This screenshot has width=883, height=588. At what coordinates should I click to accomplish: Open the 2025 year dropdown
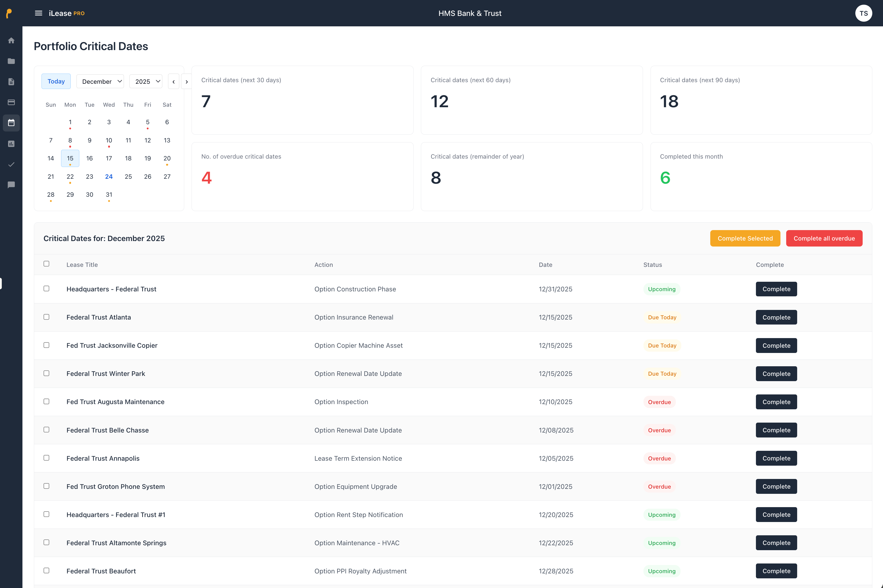click(146, 81)
